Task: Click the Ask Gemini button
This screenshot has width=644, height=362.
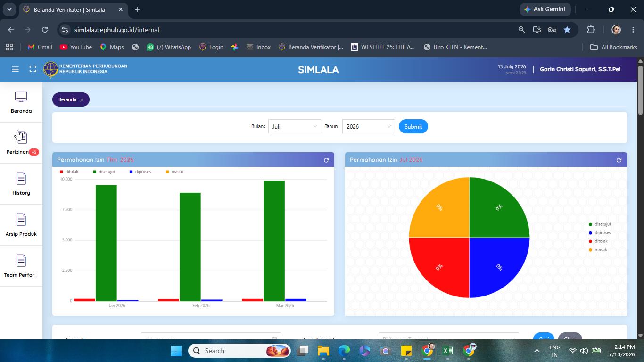Action: tap(545, 9)
